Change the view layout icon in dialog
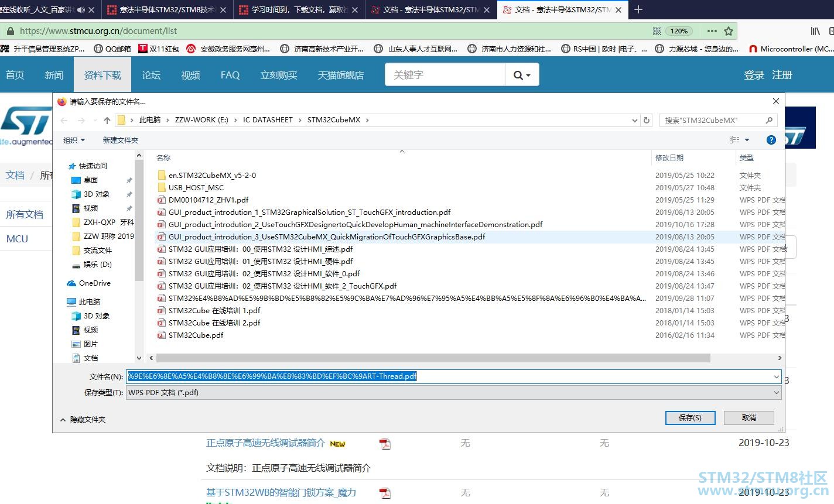 click(734, 140)
